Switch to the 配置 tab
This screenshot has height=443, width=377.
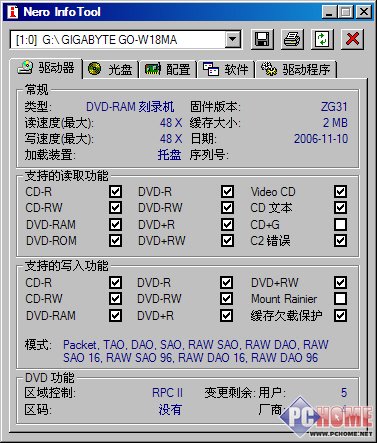pos(168,69)
